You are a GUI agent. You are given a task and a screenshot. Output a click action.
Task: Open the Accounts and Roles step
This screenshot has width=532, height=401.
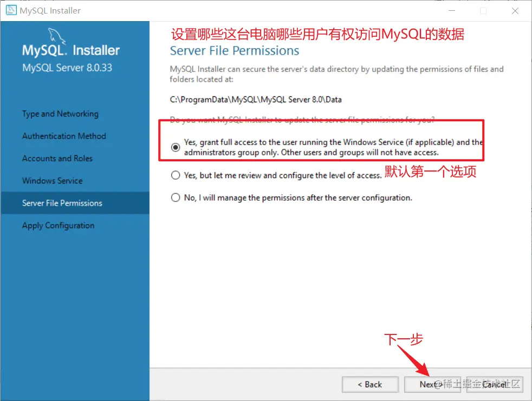(57, 159)
